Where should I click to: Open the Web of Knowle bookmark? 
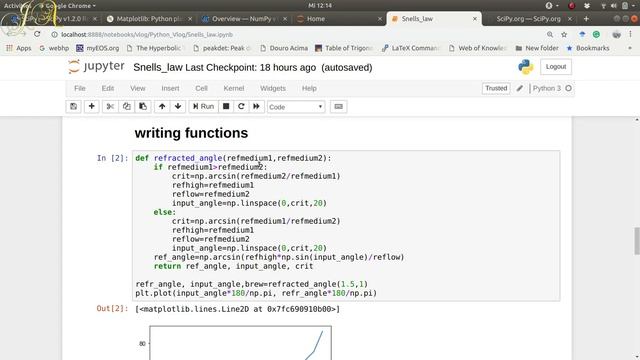coord(478,48)
